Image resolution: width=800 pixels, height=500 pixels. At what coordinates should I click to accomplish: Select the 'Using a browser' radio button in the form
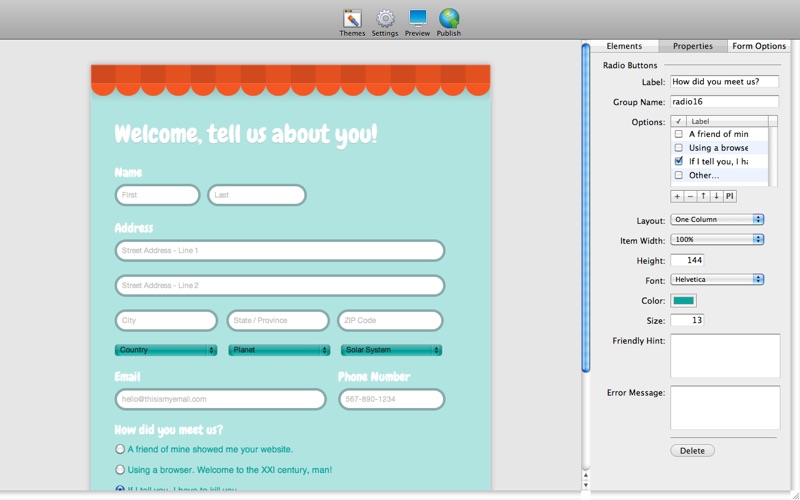click(120, 470)
